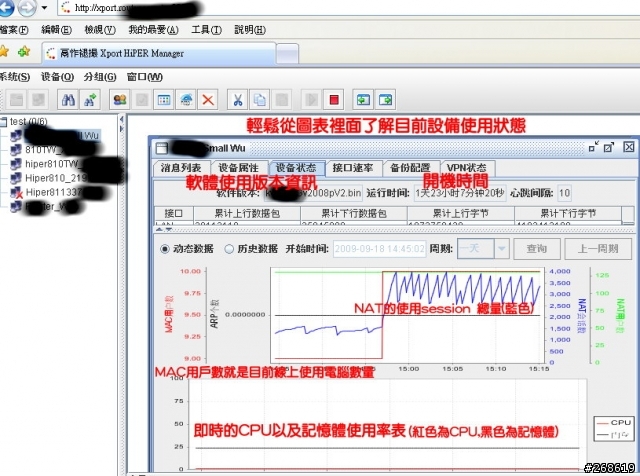This screenshot has height=476, width=640.
Task: Click the red X delete toolbar icon
Action: pyautogui.click(x=208, y=100)
